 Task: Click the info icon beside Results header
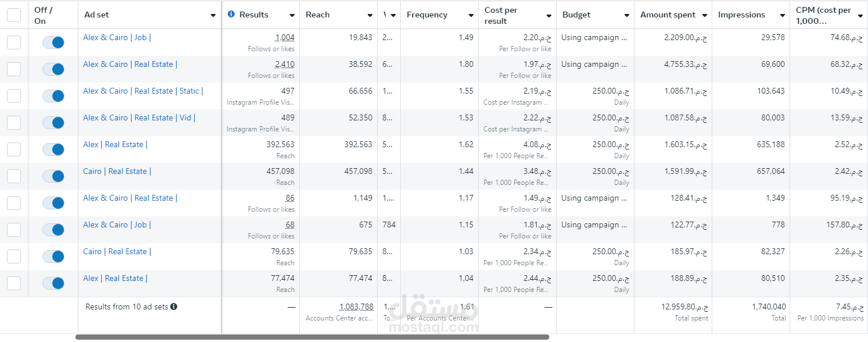click(231, 15)
